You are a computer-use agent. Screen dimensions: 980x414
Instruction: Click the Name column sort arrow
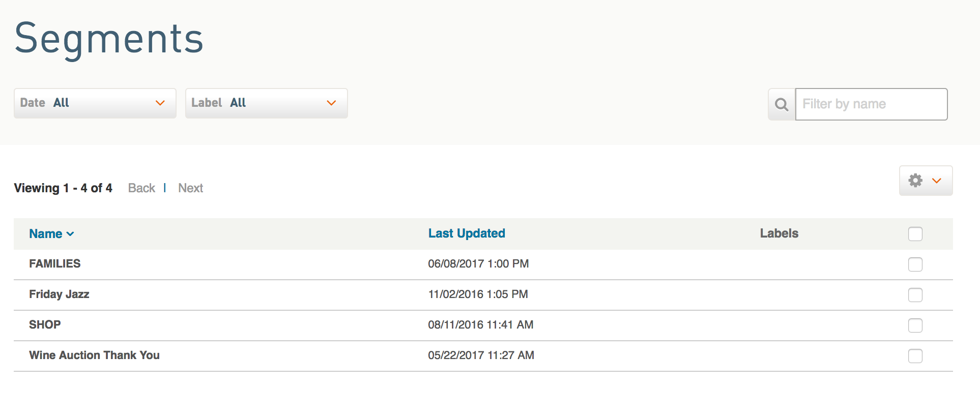pyautogui.click(x=70, y=234)
